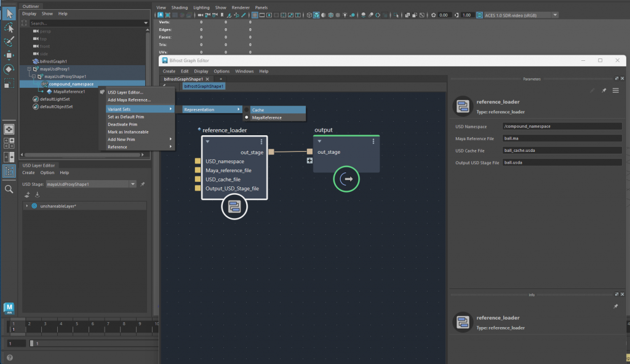Click the magnifier search icon in sidebar
The height and width of the screenshot is (364, 630).
point(9,189)
